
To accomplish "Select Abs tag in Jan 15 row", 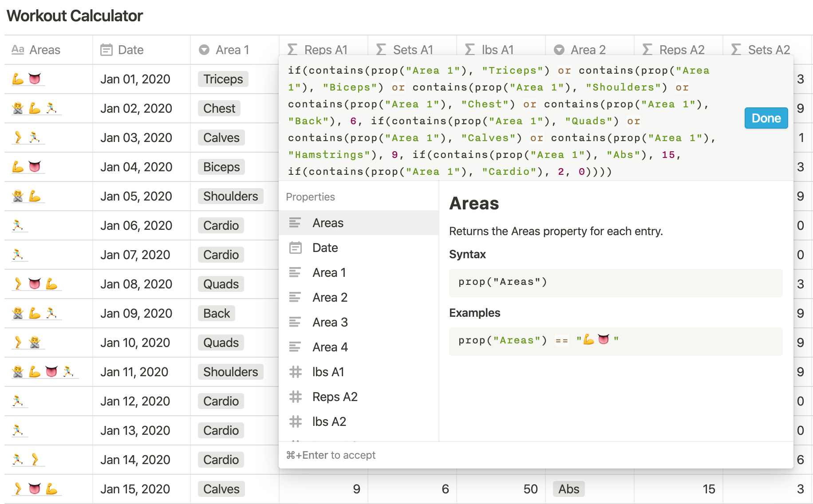I will pos(568,489).
